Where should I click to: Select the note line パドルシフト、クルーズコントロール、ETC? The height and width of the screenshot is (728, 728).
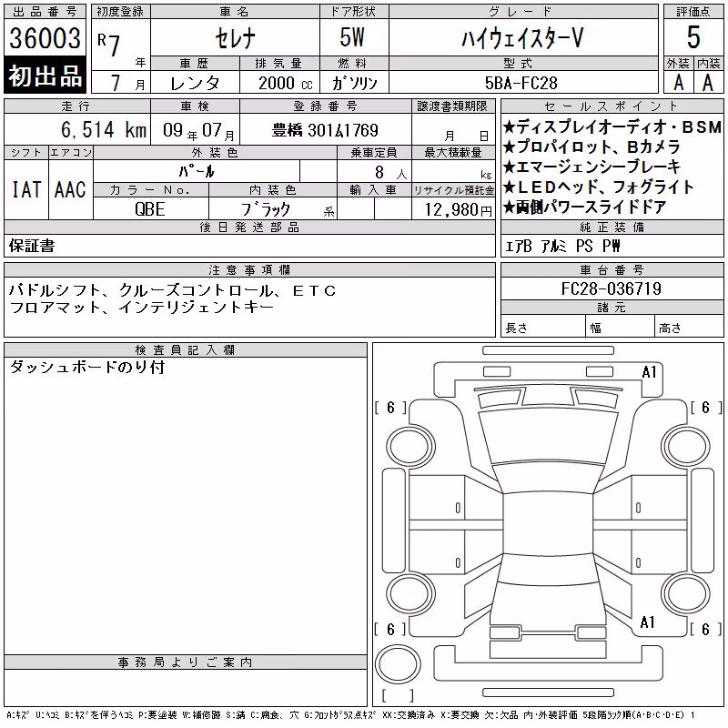(172, 290)
